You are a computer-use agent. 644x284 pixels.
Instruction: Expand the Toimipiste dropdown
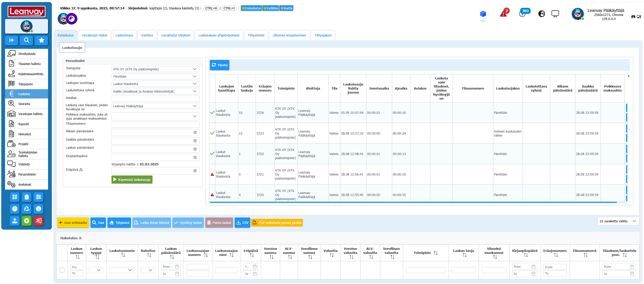point(155,69)
